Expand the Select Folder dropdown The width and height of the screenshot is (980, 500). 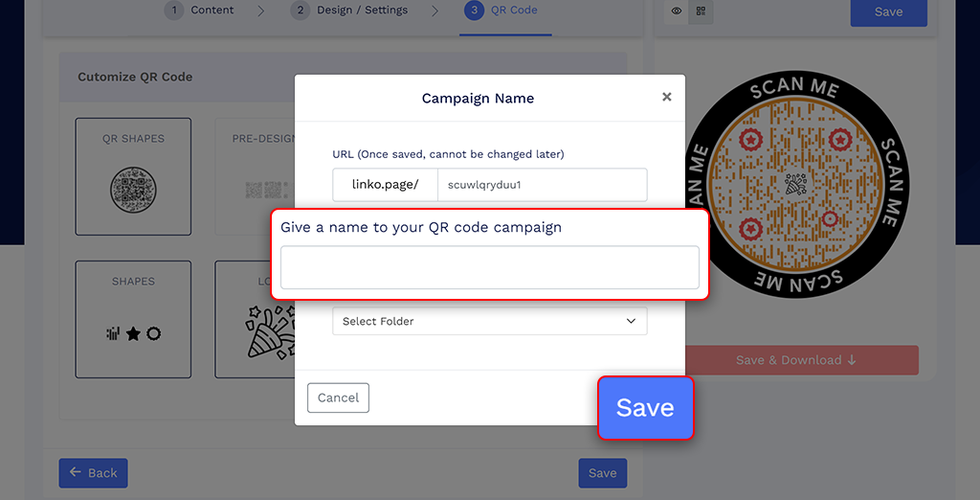tap(489, 321)
